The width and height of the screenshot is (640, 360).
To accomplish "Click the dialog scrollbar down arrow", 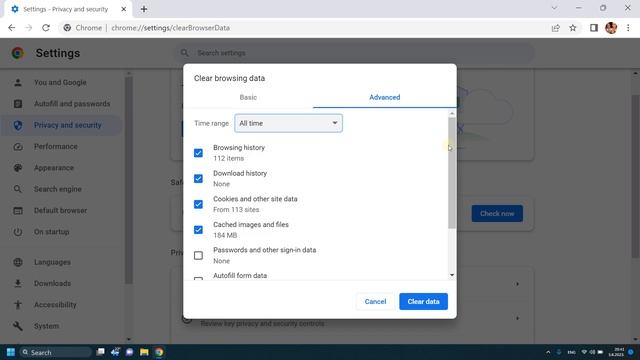I will click(x=452, y=275).
